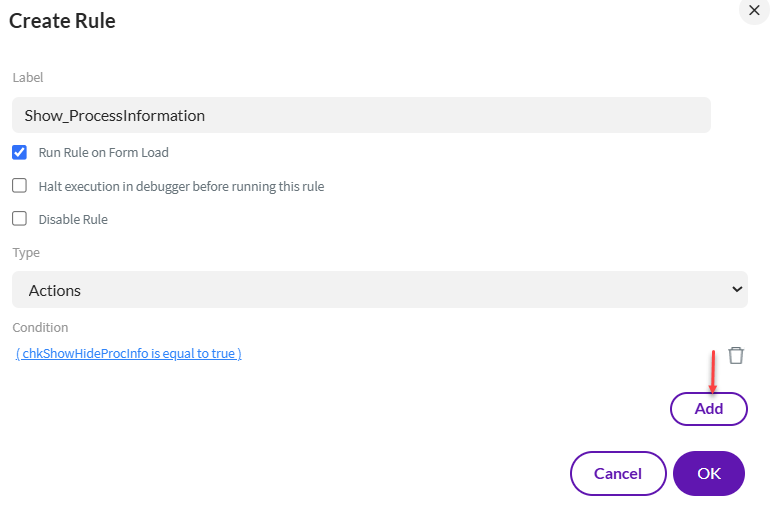Tick the Halt execution in debugger checkbox

coord(19,186)
